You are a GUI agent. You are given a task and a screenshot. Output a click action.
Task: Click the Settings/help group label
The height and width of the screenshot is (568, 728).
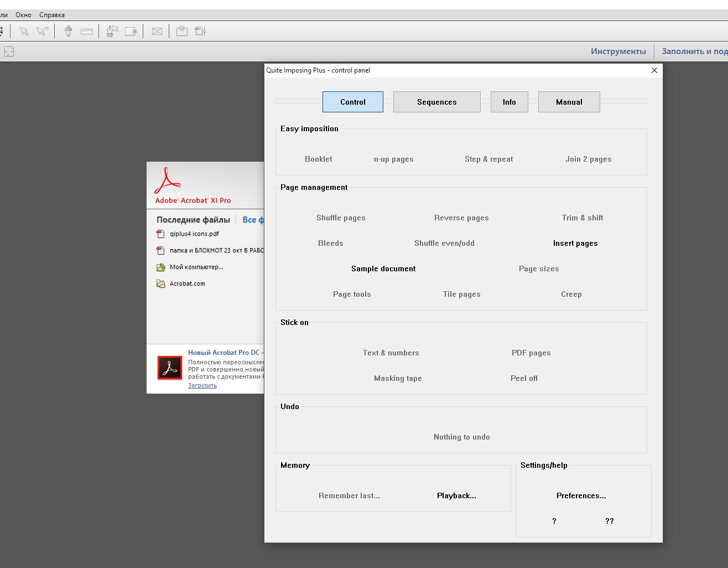(544, 465)
